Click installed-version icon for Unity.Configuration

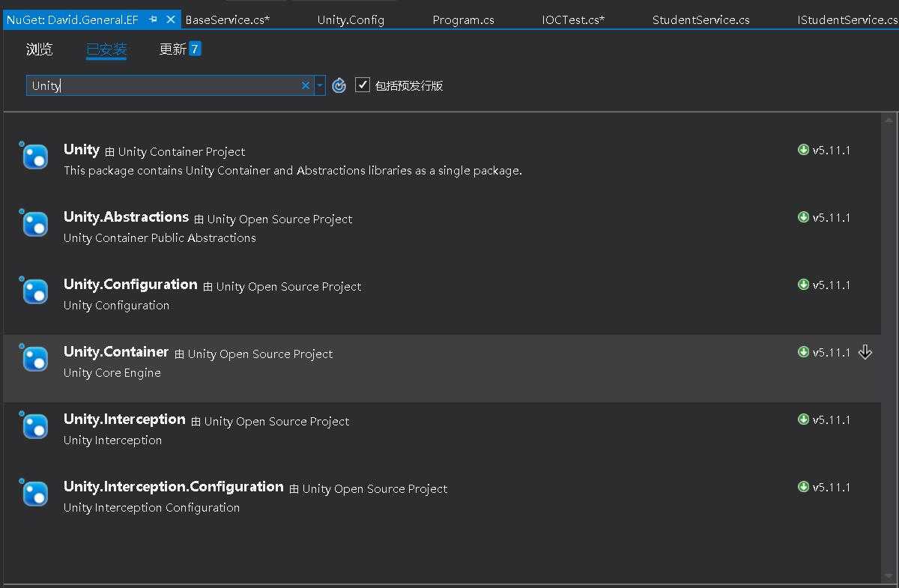tap(803, 285)
